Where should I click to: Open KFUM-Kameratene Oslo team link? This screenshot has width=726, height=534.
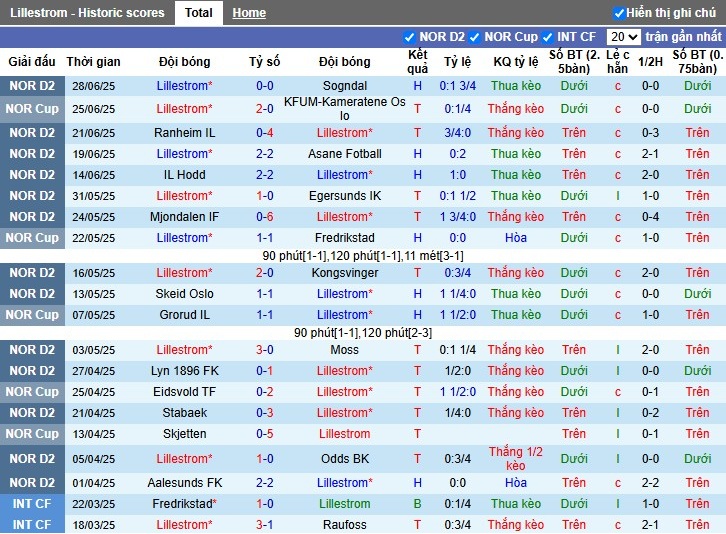(x=345, y=109)
